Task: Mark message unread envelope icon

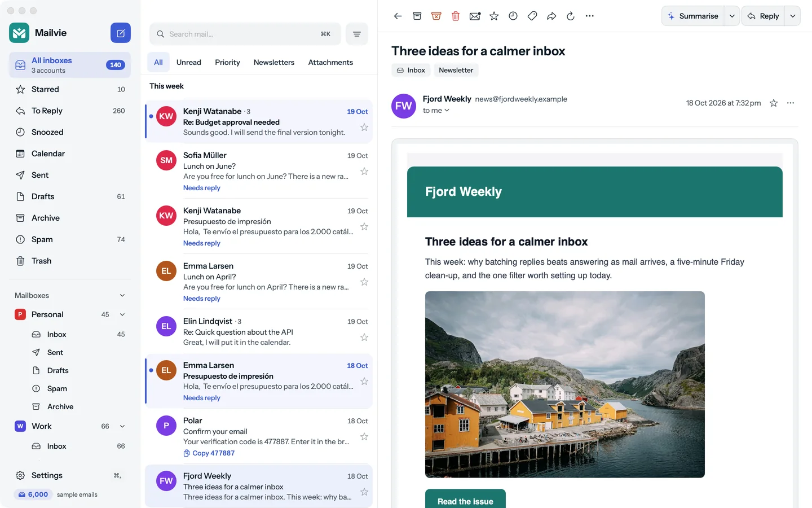Action: point(475,16)
